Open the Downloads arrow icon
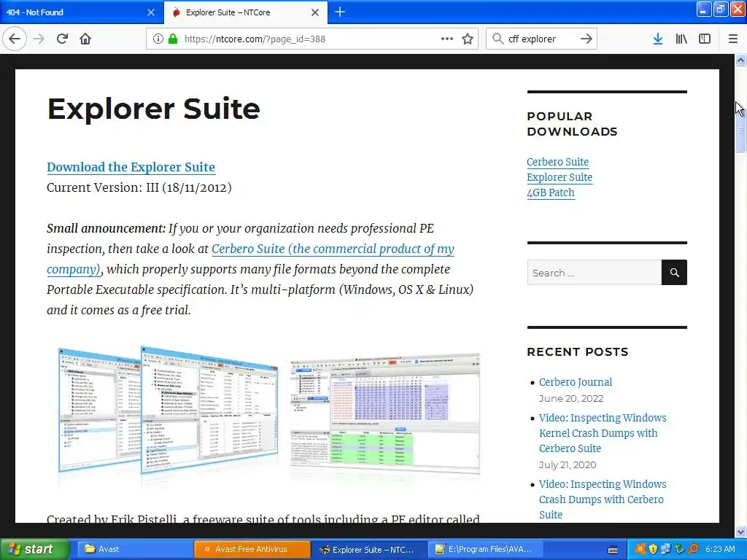The width and height of the screenshot is (747, 560). click(658, 39)
